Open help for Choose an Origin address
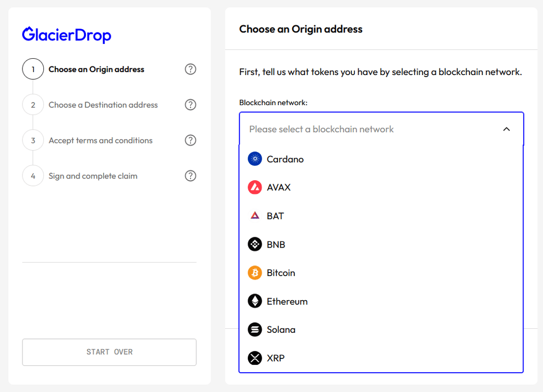This screenshot has width=543, height=392. click(x=190, y=69)
